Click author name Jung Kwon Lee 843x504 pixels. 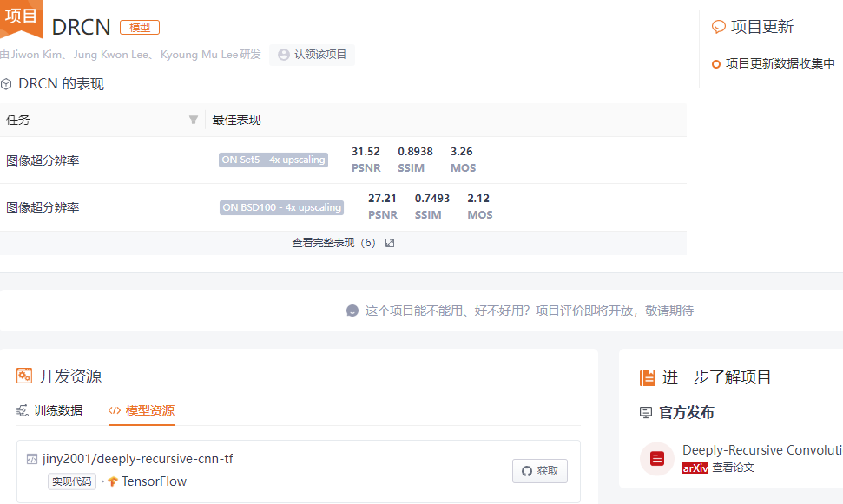click(x=111, y=55)
